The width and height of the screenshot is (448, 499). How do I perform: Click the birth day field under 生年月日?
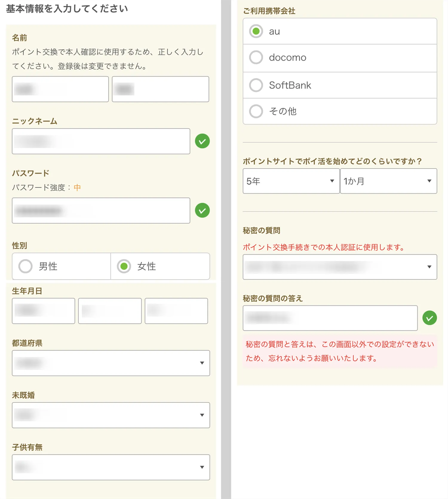pyautogui.click(x=176, y=311)
